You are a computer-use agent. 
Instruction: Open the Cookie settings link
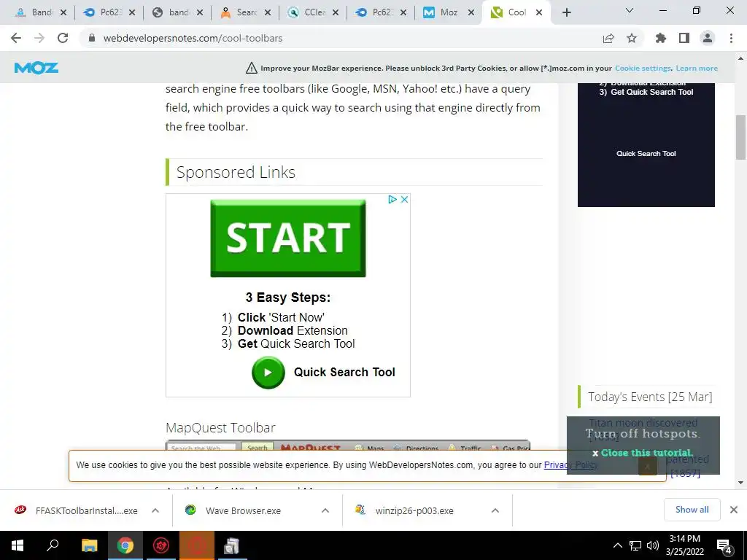pyautogui.click(x=643, y=68)
